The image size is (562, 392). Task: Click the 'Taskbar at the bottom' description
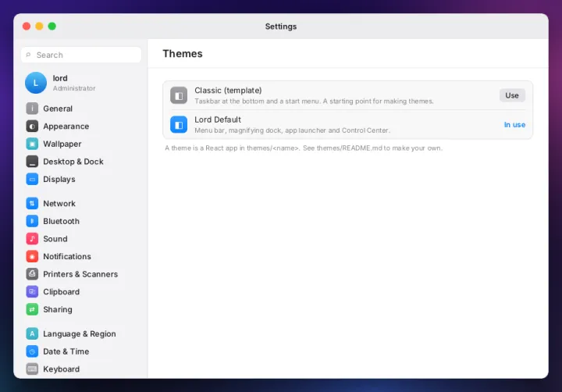pyautogui.click(x=314, y=102)
